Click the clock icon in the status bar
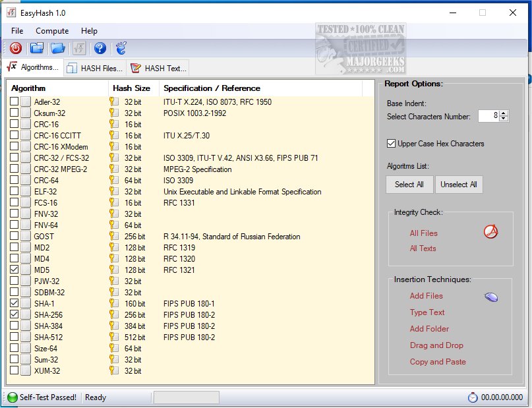 click(x=473, y=397)
